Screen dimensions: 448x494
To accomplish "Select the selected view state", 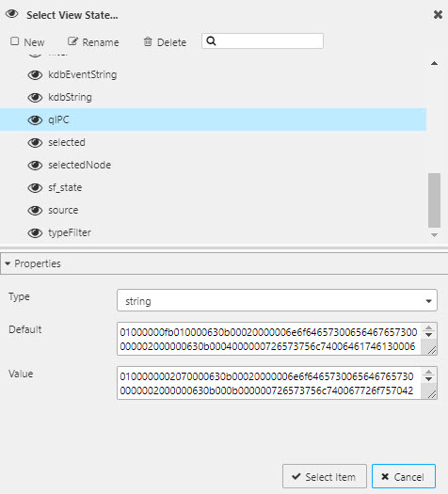I will (213, 143).
